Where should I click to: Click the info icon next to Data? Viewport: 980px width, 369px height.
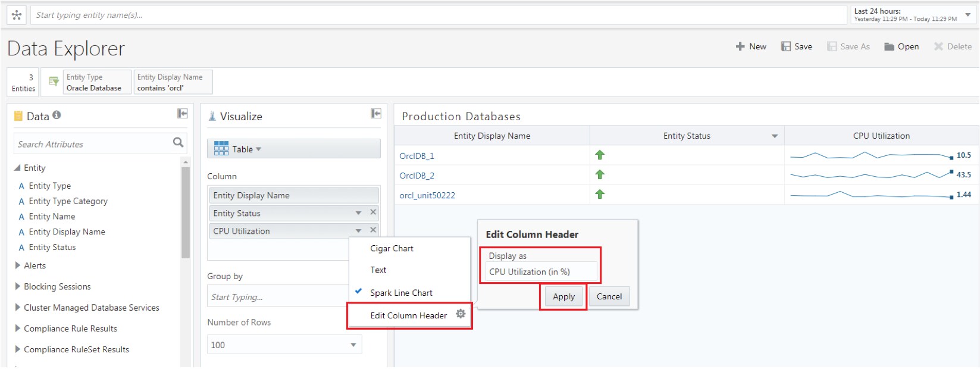[57, 115]
